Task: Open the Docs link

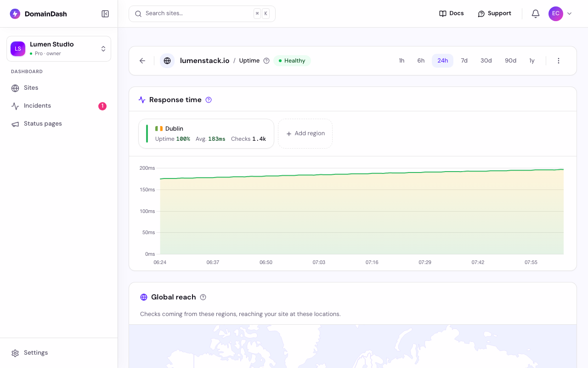Action: pos(452,14)
